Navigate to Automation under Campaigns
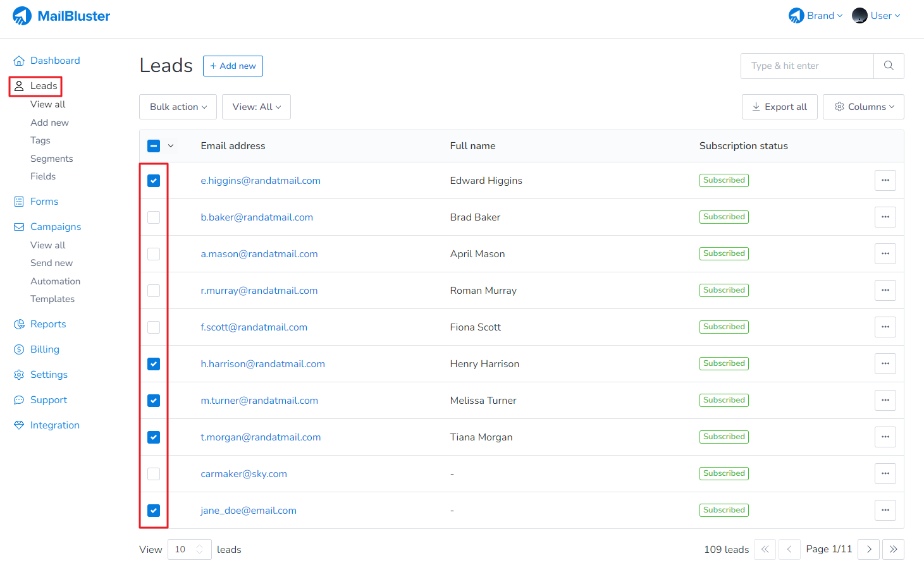 [x=56, y=281]
